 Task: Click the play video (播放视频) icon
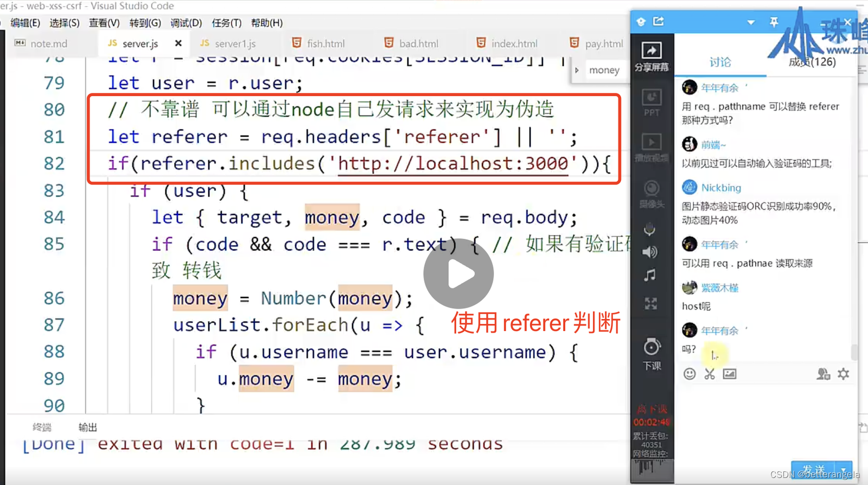(652, 148)
